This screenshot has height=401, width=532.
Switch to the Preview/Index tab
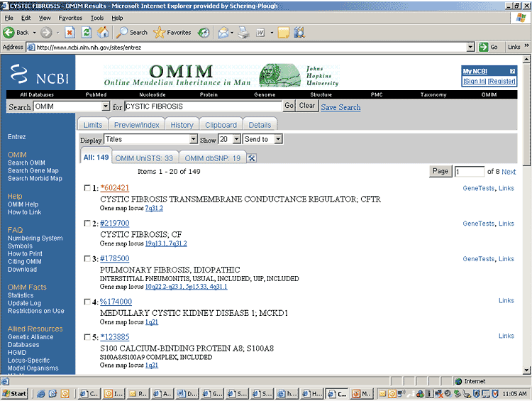coord(136,125)
